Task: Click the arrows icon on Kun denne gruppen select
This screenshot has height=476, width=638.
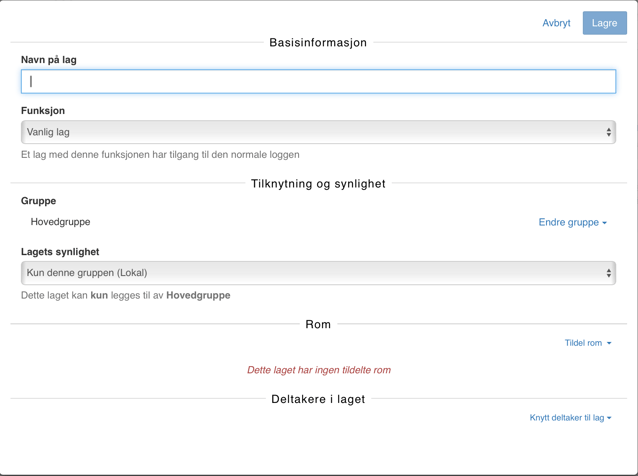Action: pos(608,273)
